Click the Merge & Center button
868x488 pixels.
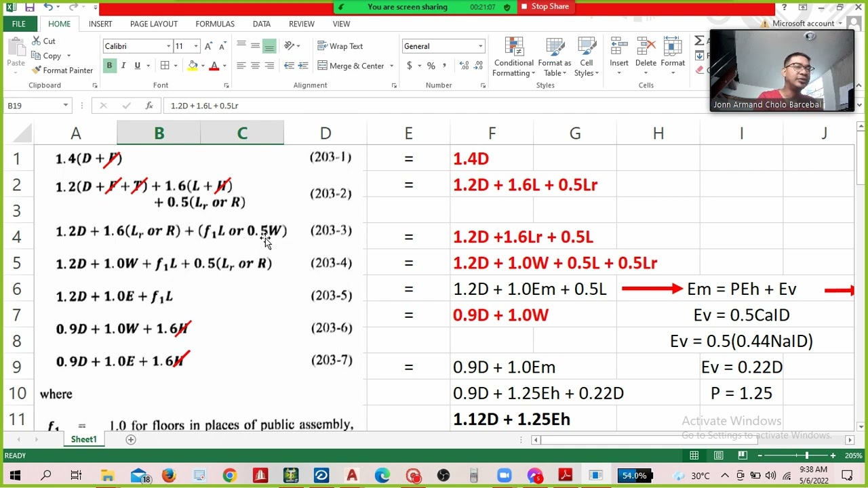tap(351, 66)
